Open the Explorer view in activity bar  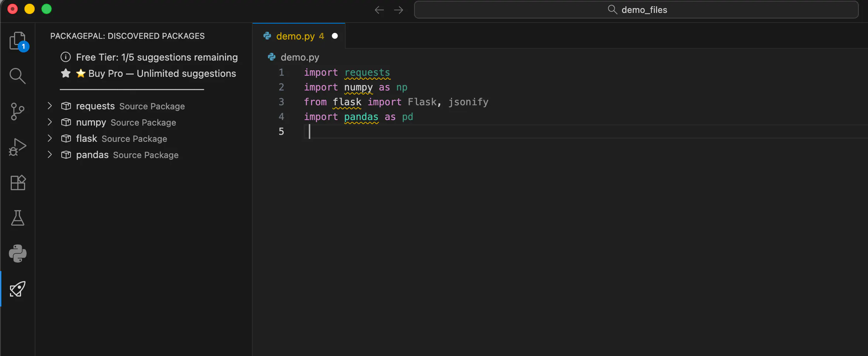(x=18, y=41)
